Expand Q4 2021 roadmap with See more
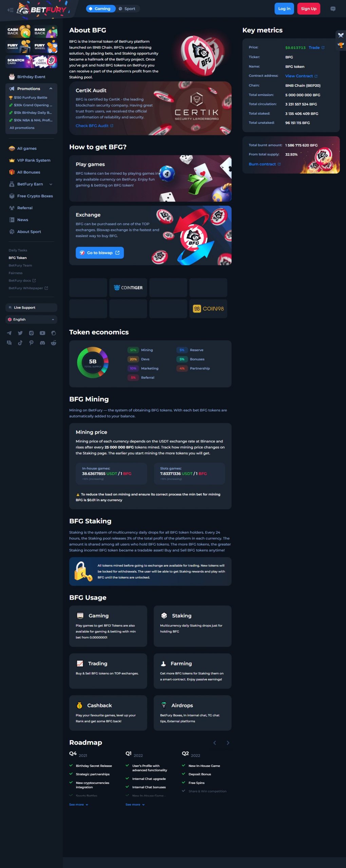This screenshot has height=868, width=346. 79,804
